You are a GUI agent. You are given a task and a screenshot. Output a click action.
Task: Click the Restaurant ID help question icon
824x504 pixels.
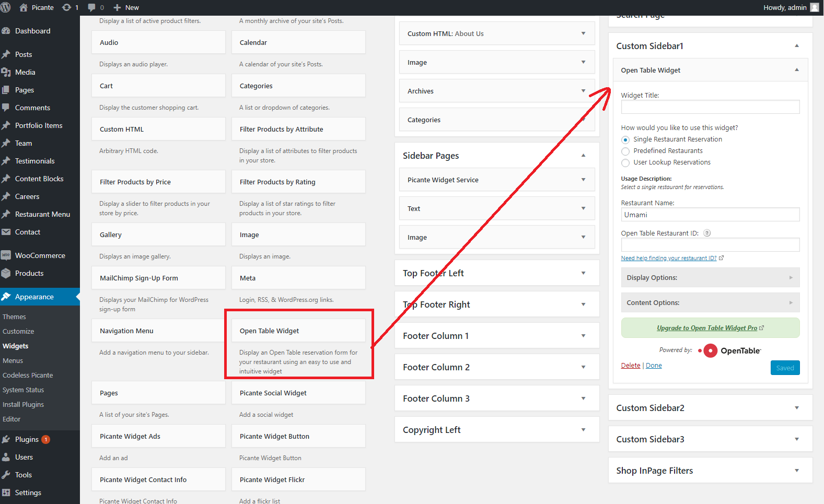pyautogui.click(x=707, y=233)
